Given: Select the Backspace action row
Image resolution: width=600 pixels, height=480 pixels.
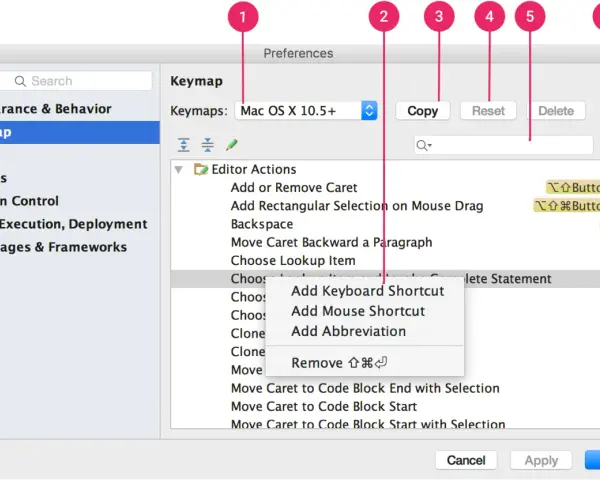Looking at the screenshot, I should pos(262,224).
